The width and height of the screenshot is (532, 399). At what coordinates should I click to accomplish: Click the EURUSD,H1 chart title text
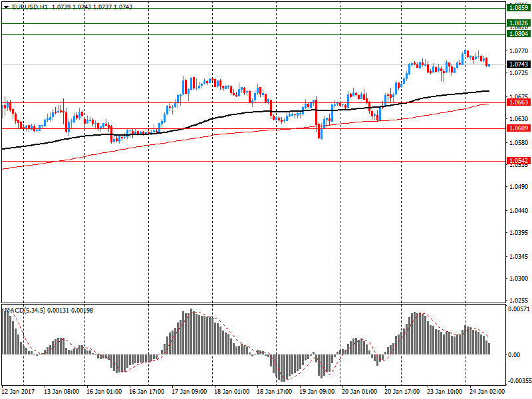30,7
